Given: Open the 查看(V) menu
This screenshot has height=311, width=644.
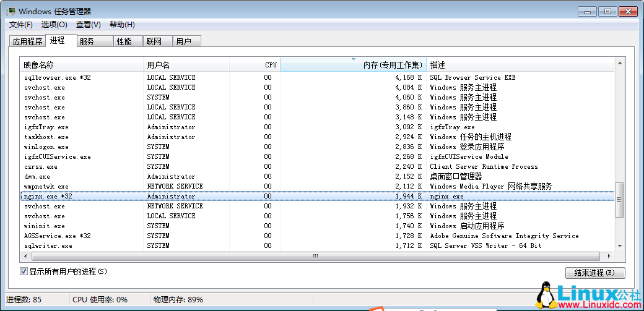Looking at the screenshot, I should [x=89, y=25].
